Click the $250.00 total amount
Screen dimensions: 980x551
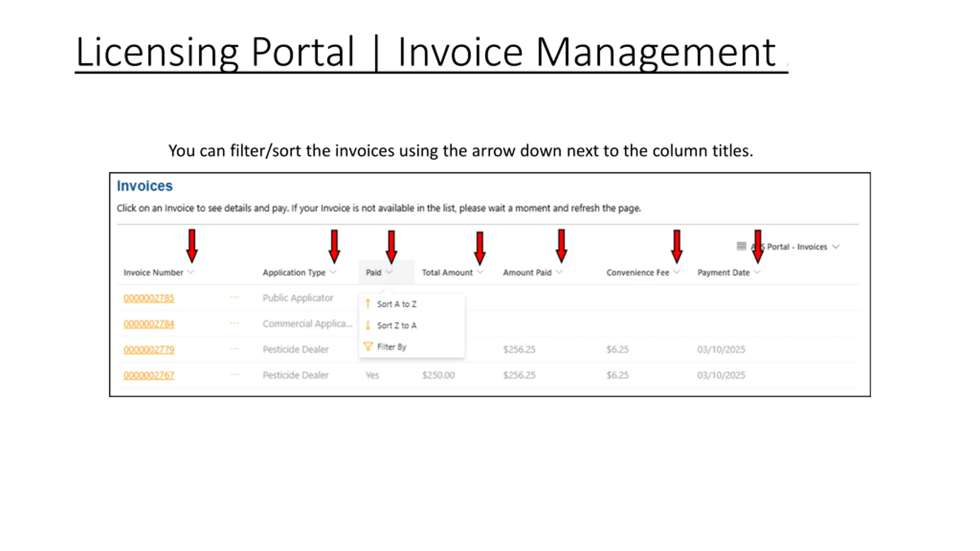click(x=438, y=375)
